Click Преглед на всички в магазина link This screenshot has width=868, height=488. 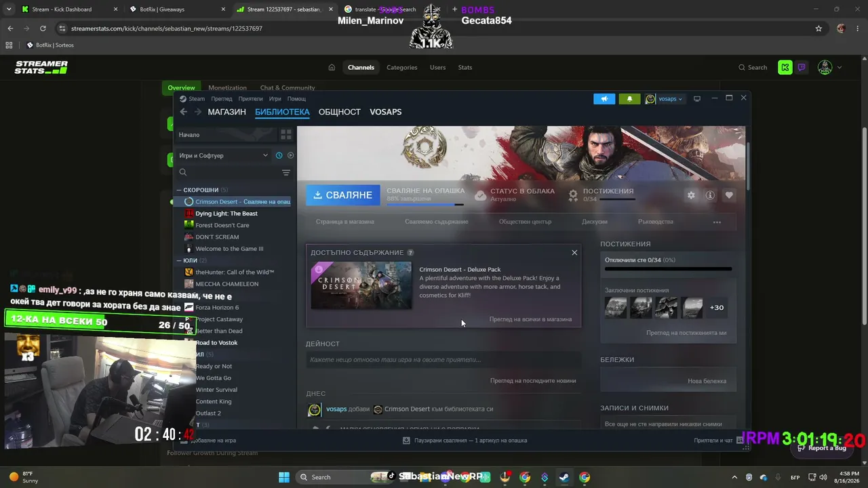(x=530, y=319)
